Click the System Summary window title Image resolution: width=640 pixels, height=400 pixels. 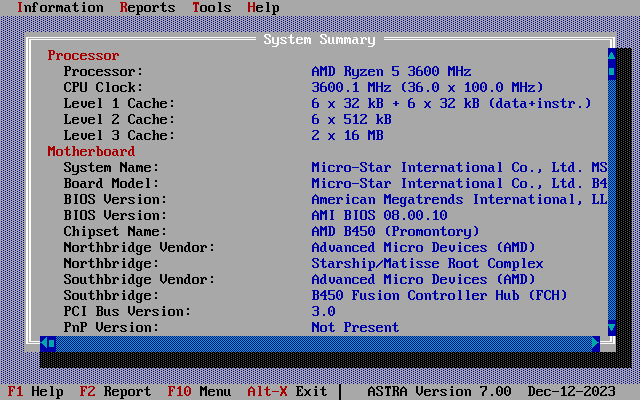320,40
